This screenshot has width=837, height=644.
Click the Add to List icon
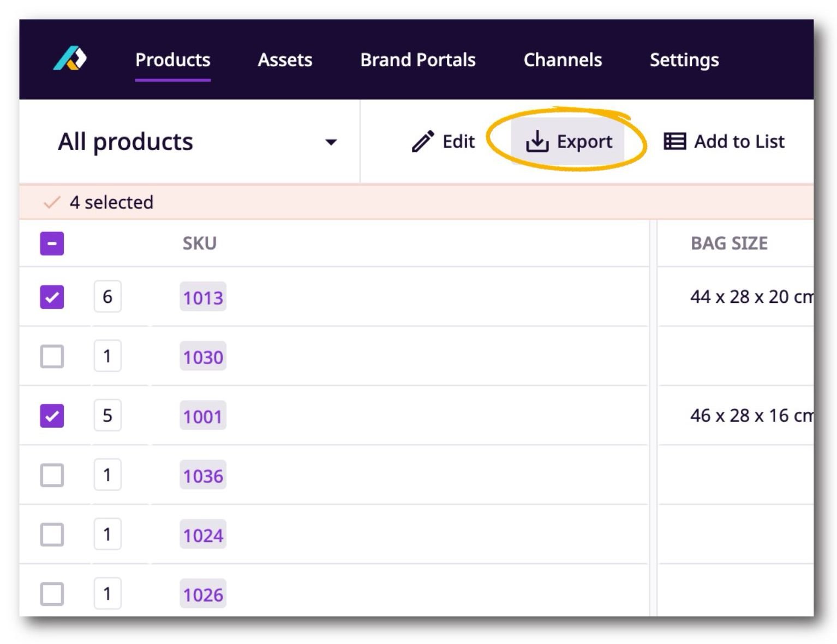pyautogui.click(x=674, y=141)
